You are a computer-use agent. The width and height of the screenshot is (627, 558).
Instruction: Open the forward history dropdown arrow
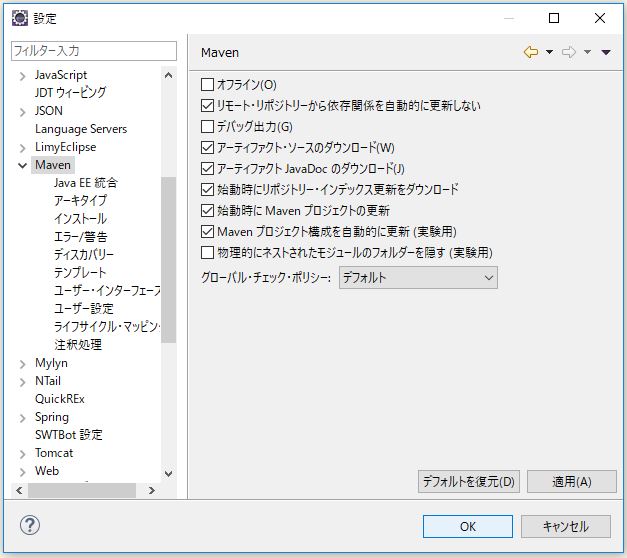(587, 52)
